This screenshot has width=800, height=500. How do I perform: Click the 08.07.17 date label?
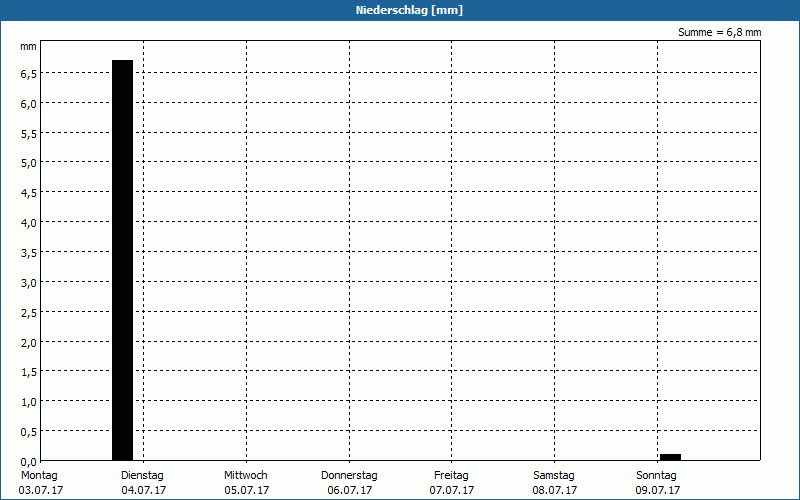pyautogui.click(x=555, y=490)
